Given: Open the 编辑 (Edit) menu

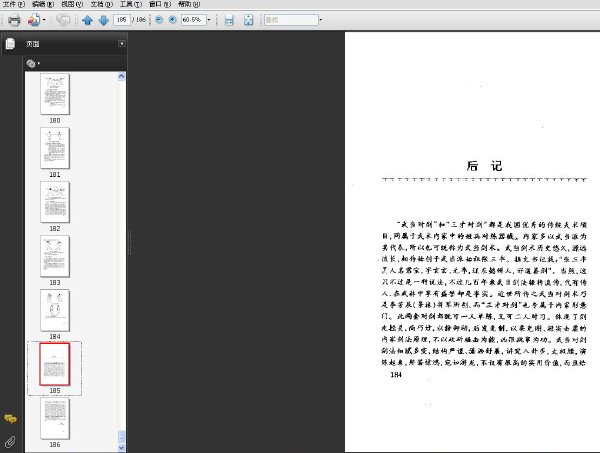Looking at the screenshot, I should click(43, 4).
